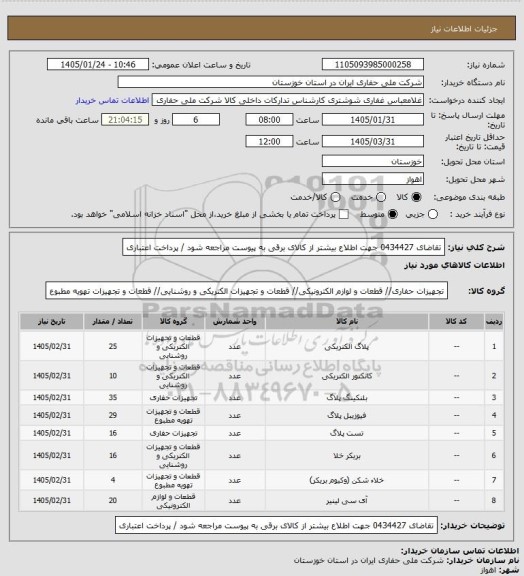Click quantity 20 in row 8
Screen dimensions: 524x576
pos(112,501)
